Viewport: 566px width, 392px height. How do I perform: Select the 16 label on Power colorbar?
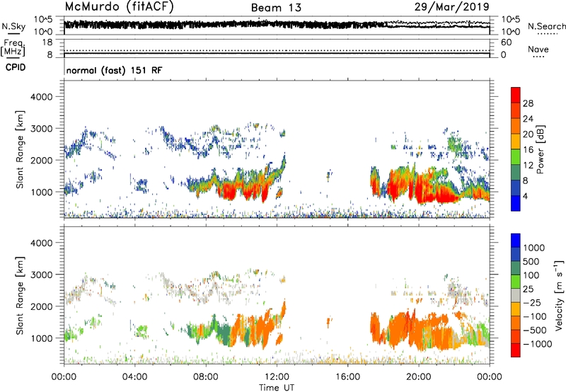click(x=528, y=150)
